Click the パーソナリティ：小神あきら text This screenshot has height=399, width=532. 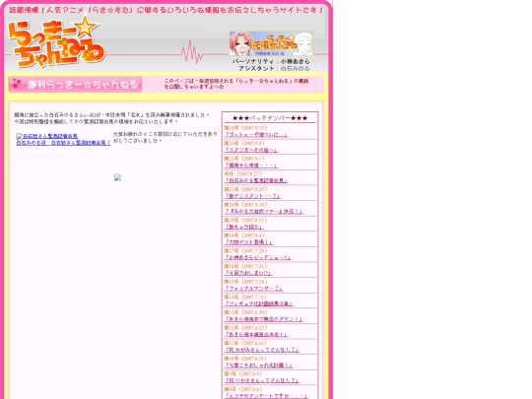tap(271, 62)
